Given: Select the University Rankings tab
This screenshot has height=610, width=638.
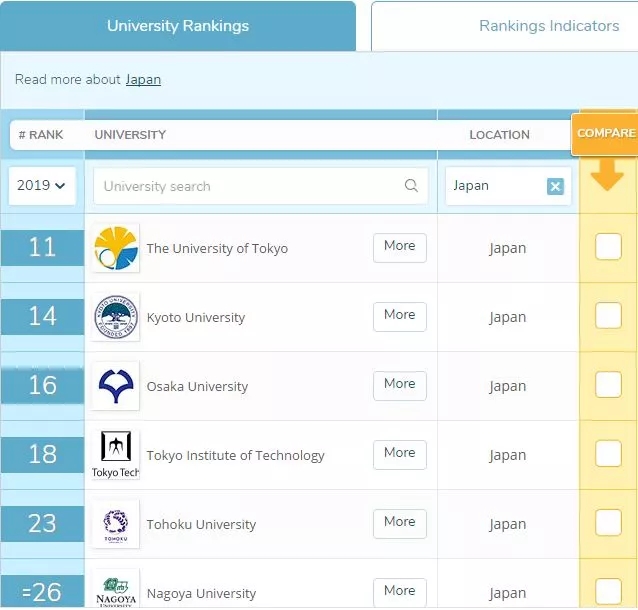Looking at the screenshot, I should (x=178, y=26).
